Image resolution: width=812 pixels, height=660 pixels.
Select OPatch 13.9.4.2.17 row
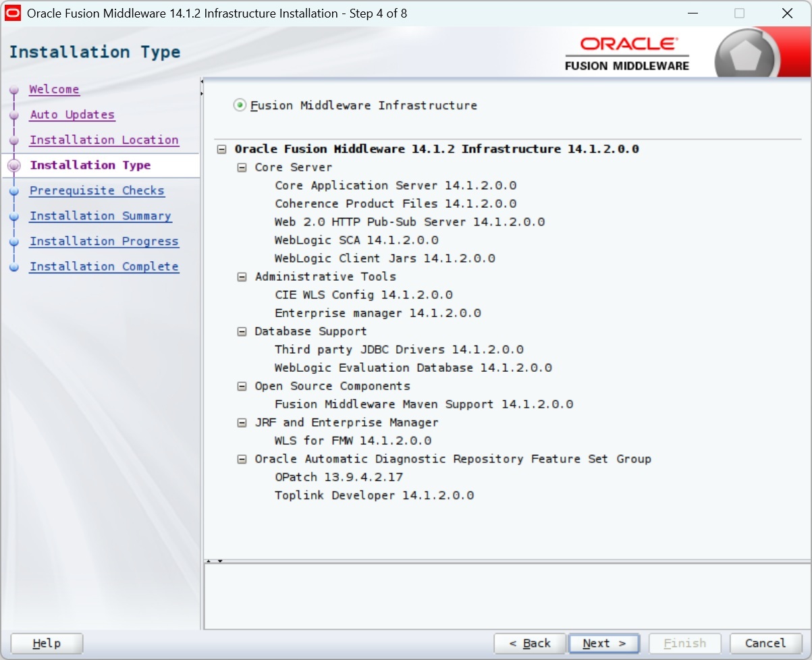pos(339,477)
